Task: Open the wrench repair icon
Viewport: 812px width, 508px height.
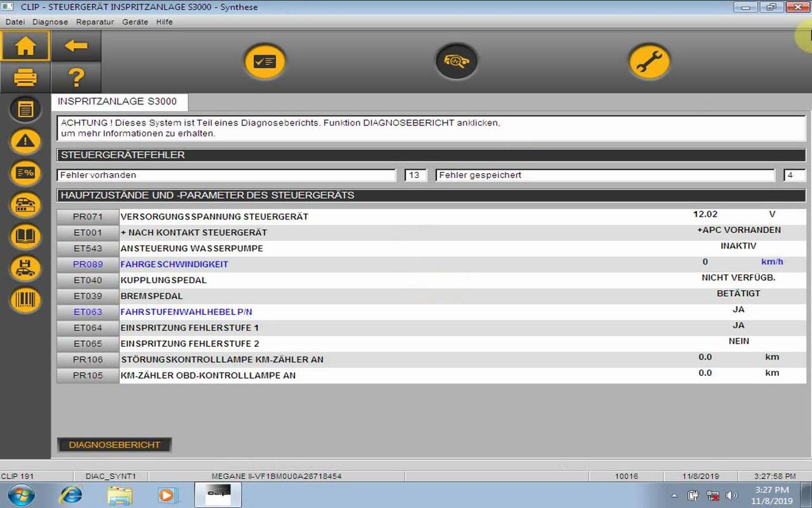Action: (650, 62)
